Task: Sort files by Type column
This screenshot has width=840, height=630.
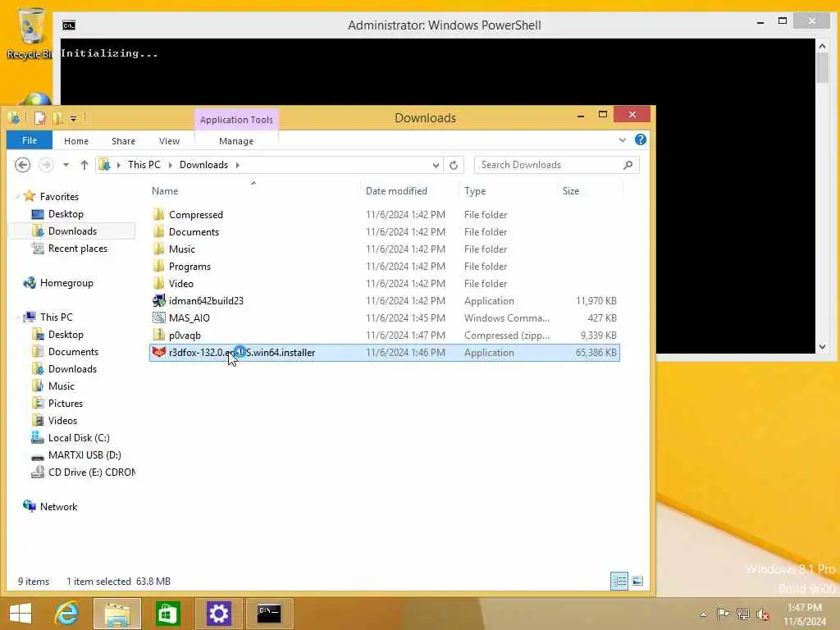Action: click(508, 190)
